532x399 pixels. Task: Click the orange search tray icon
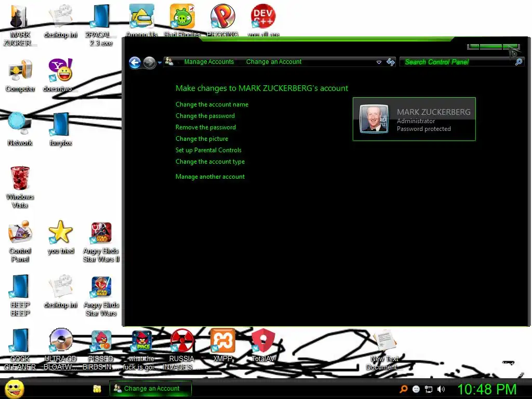pos(403,389)
